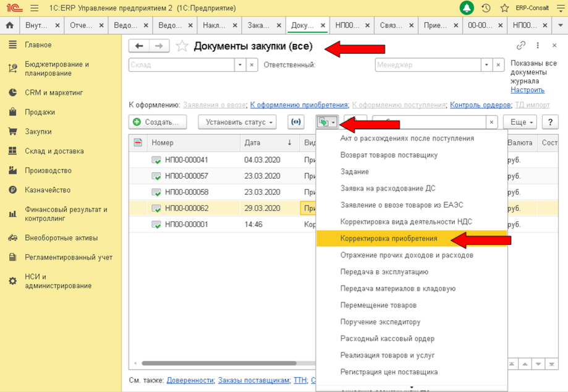Click the green notifications bell
This screenshot has height=392, width=568.
click(x=467, y=7)
